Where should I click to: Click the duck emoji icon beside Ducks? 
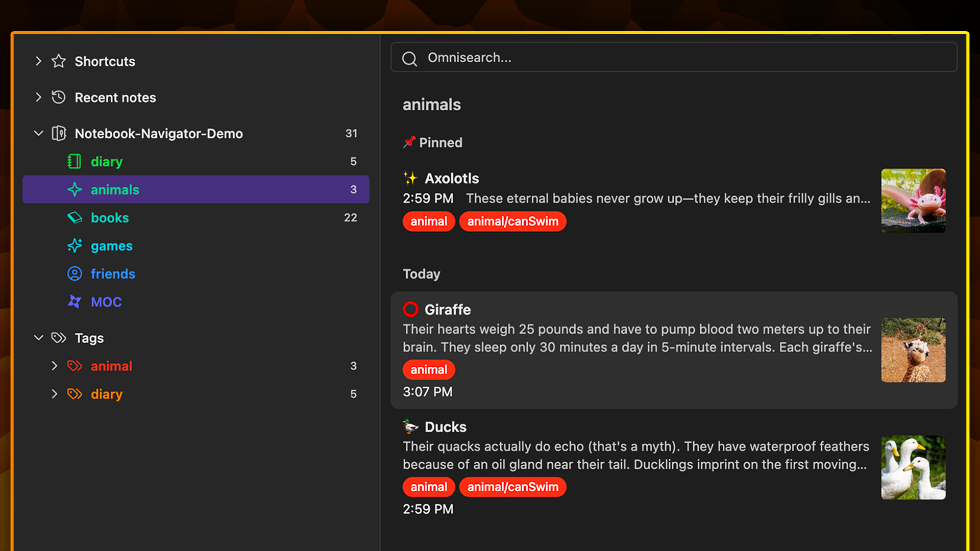410,427
